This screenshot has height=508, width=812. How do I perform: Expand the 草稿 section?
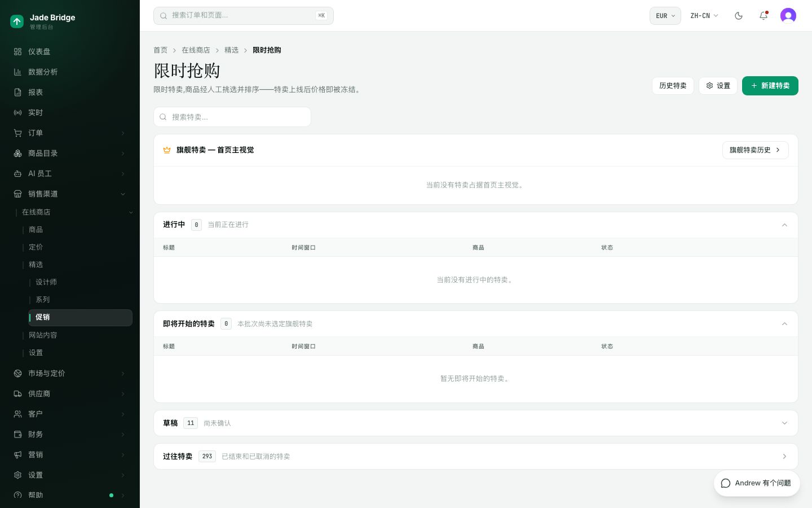tap(784, 423)
